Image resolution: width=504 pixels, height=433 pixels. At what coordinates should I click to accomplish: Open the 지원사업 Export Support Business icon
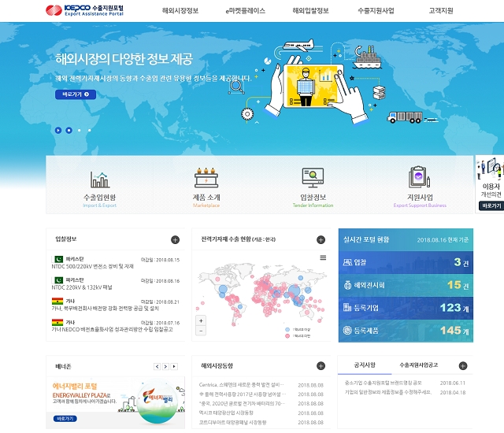coord(419,187)
